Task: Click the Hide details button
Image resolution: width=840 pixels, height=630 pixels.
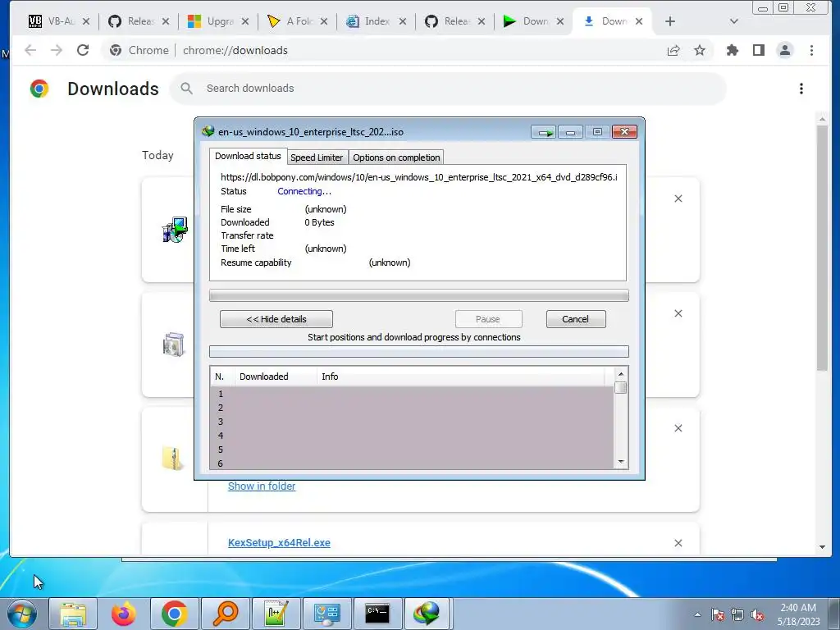Action: coord(276,319)
